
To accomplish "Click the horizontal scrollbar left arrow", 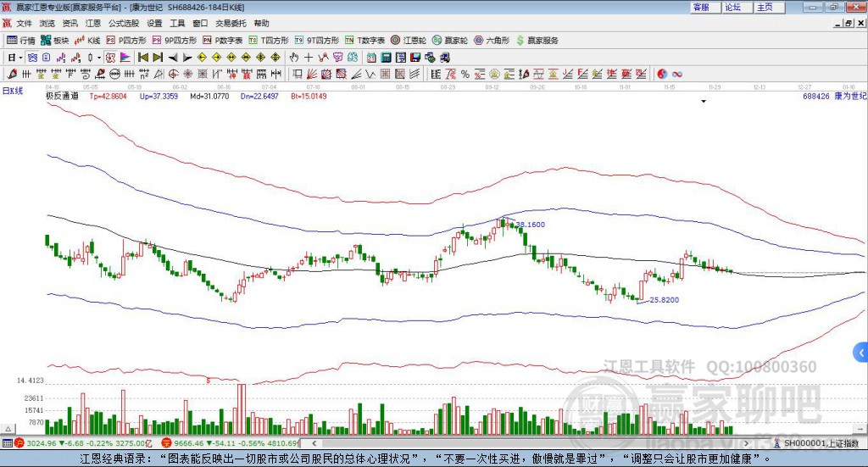I will coord(314,443).
